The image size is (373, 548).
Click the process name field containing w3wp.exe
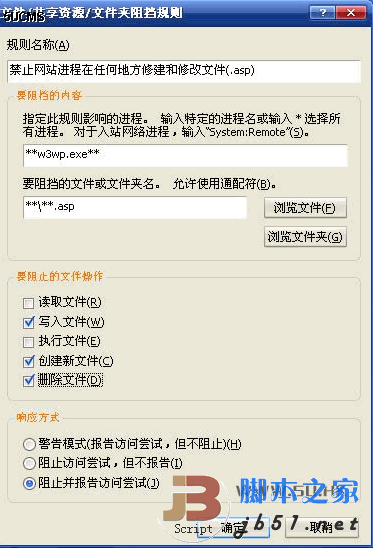185,156
